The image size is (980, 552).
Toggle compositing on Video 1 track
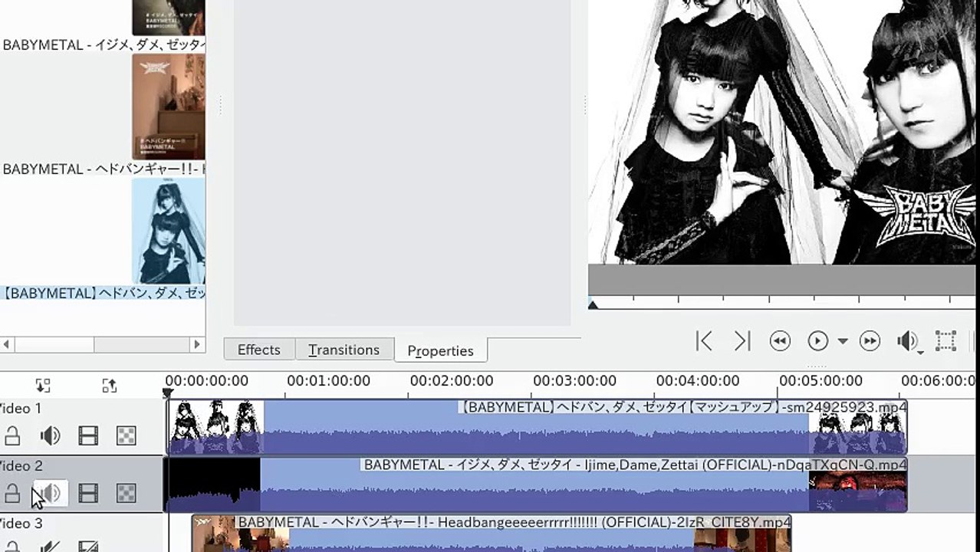[126, 436]
